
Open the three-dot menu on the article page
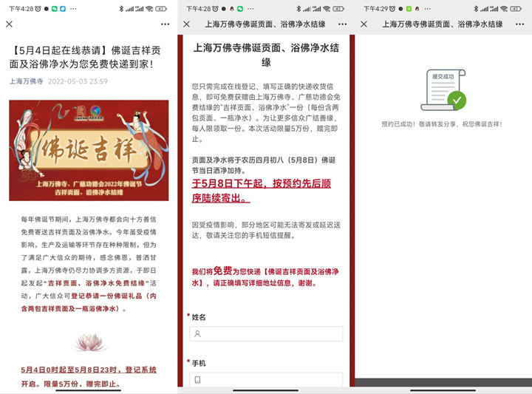click(x=165, y=24)
